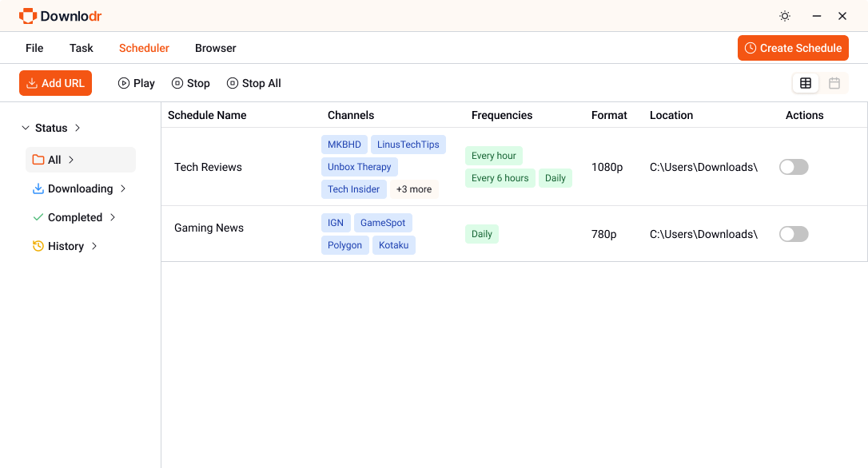The image size is (868, 468).
Task: Click the Stop All toolbar button
Action: tap(253, 83)
